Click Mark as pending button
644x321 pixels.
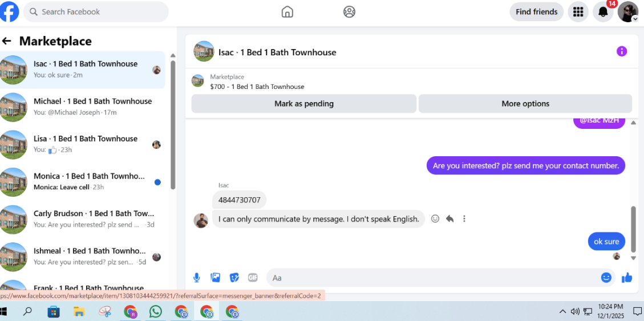tap(304, 104)
